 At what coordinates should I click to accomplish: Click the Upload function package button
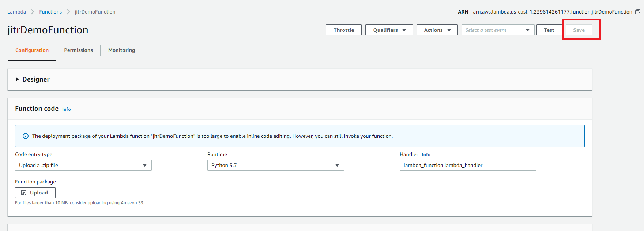[35, 193]
